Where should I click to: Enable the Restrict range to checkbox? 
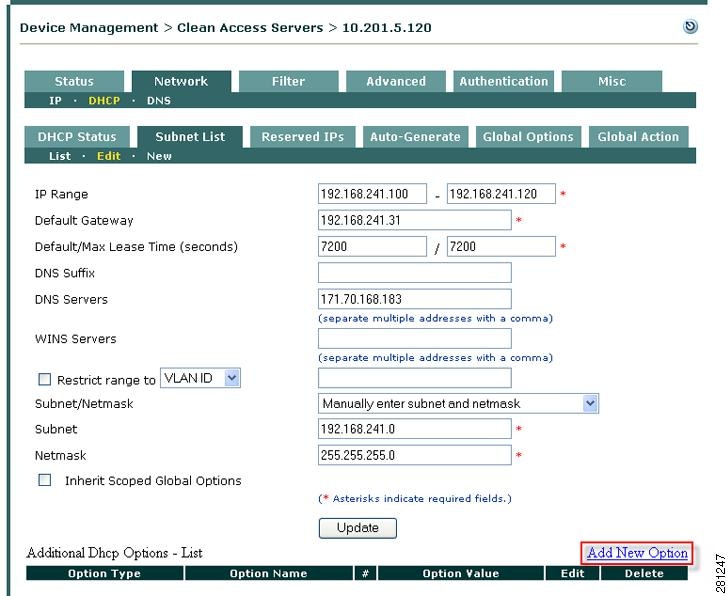coord(45,380)
